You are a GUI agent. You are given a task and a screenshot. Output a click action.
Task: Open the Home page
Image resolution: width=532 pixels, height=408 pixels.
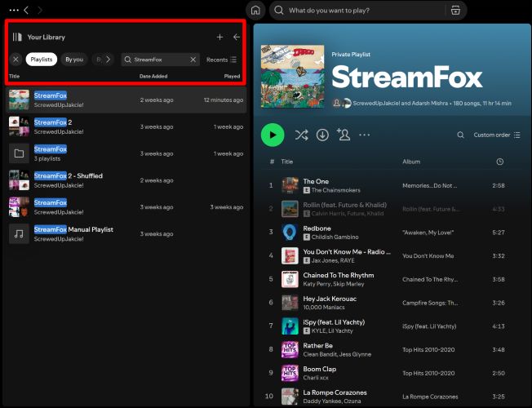(x=255, y=11)
